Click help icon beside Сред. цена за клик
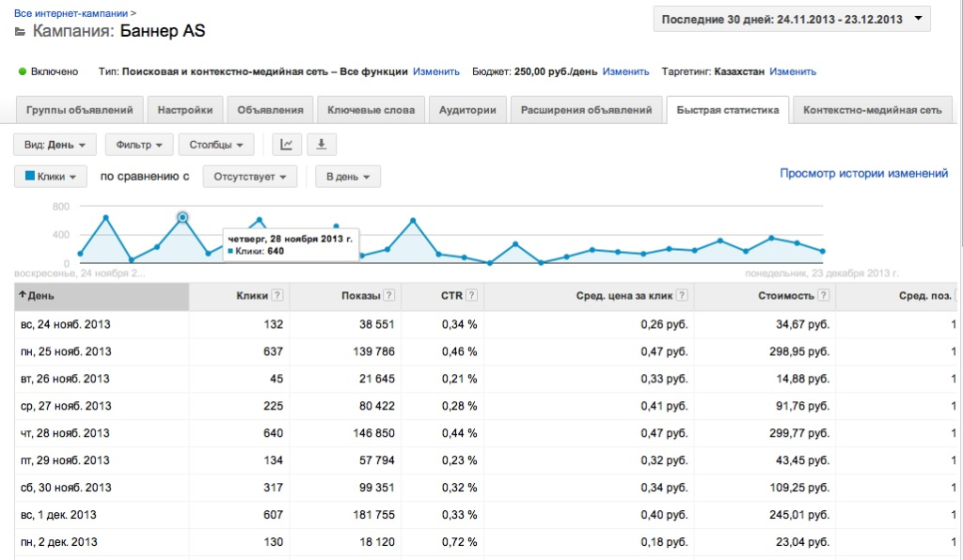 [x=683, y=296]
